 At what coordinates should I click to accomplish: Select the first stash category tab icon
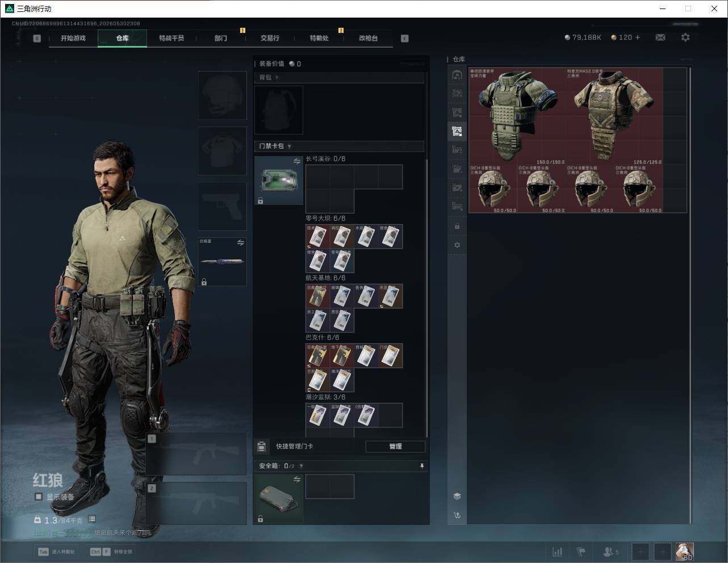[x=457, y=75]
